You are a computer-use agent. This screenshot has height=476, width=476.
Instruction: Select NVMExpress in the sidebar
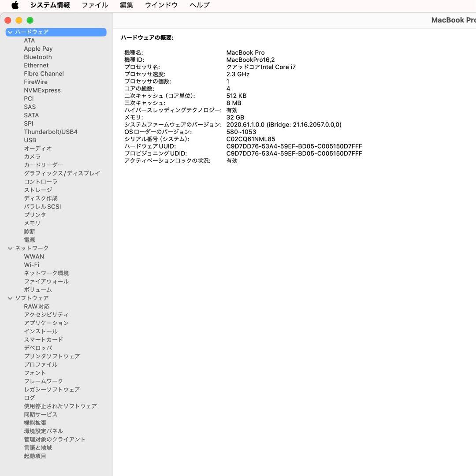coord(42,90)
